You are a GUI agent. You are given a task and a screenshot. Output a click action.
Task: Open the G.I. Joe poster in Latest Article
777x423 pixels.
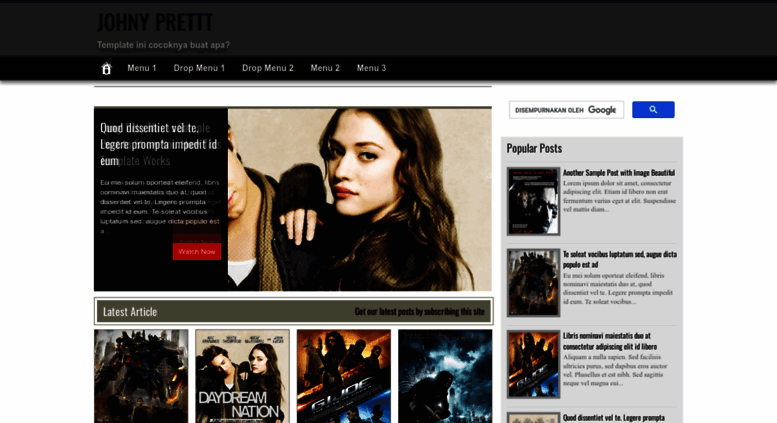(344, 376)
